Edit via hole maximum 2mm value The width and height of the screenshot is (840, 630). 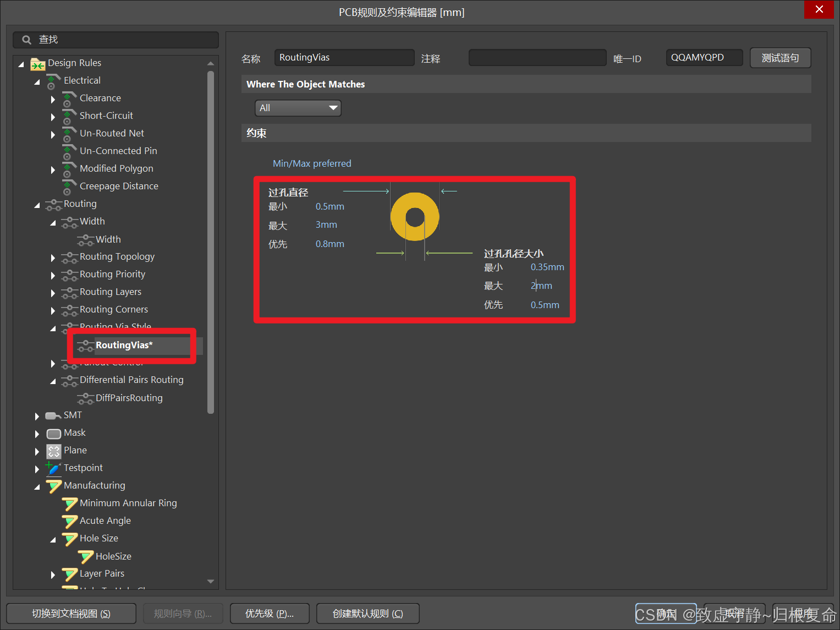[541, 286]
